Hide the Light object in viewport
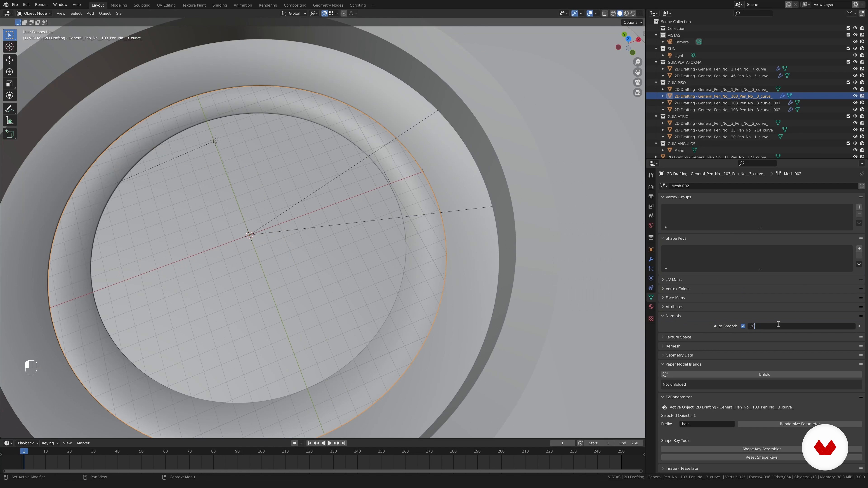Viewport: 868px width, 488px height. pos(855,55)
